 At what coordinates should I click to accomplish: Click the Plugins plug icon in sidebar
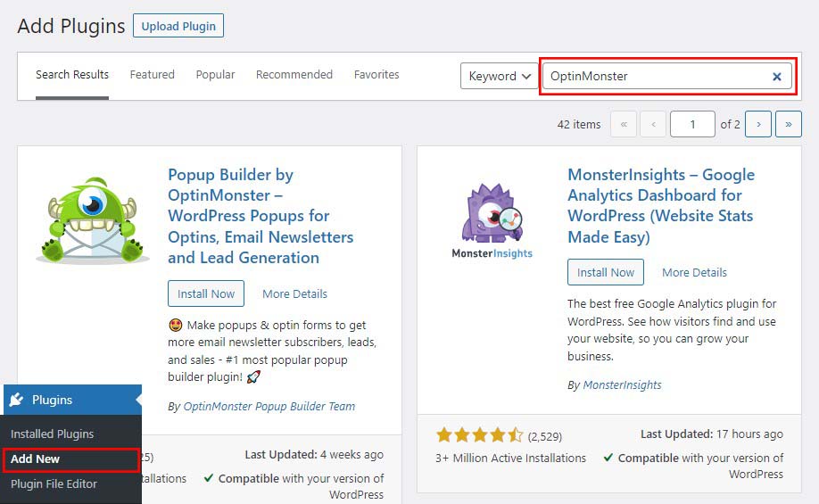[16, 400]
